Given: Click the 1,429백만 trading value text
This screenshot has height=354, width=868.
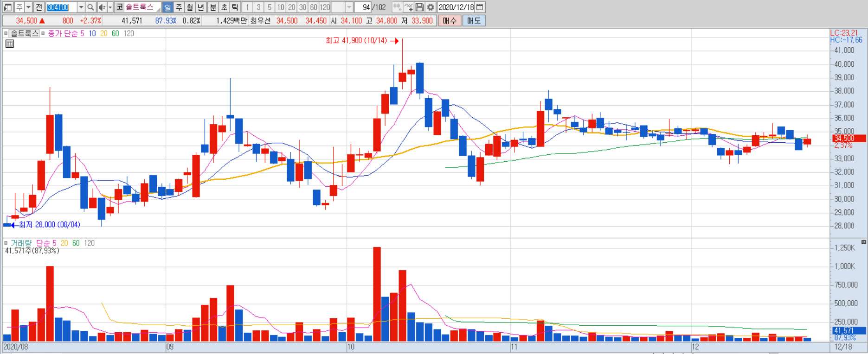Looking at the screenshot, I should (x=231, y=21).
